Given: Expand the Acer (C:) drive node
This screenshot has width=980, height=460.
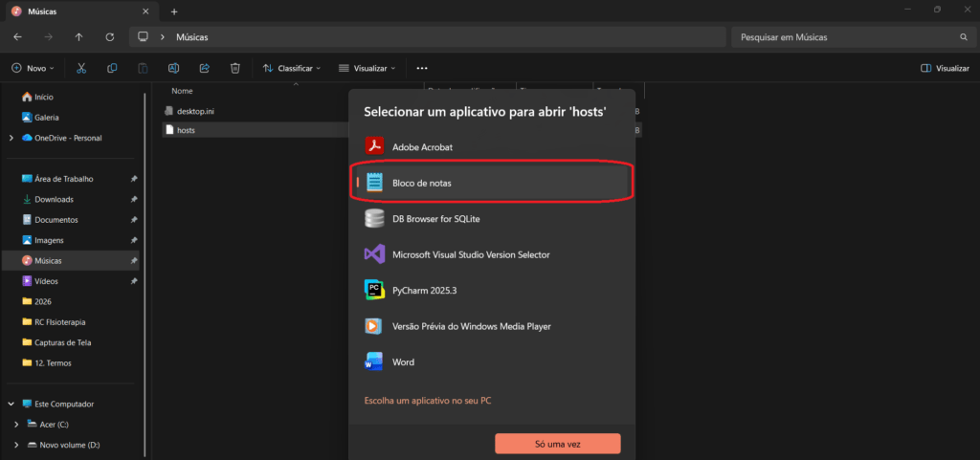Looking at the screenshot, I should (x=17, y=425).
